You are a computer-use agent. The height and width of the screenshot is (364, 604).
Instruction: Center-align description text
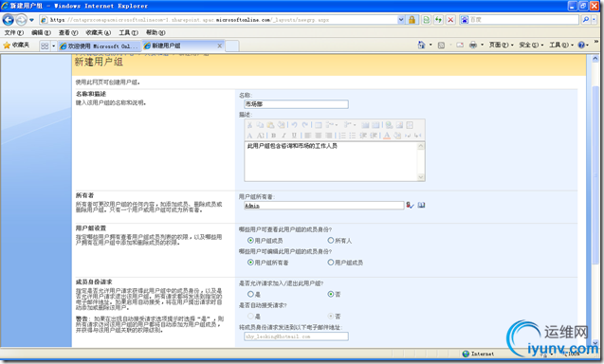pyautogui.click(x=319, y=136)
